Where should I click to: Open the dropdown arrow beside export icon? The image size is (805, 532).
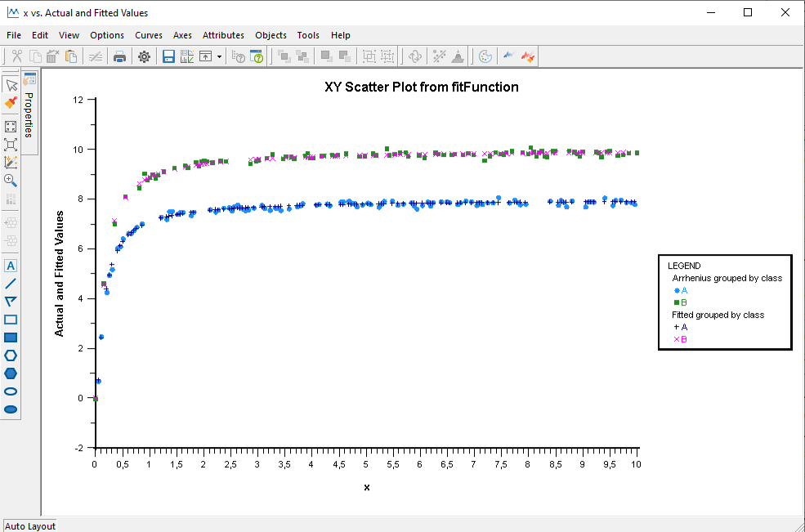tap(219, 56)
